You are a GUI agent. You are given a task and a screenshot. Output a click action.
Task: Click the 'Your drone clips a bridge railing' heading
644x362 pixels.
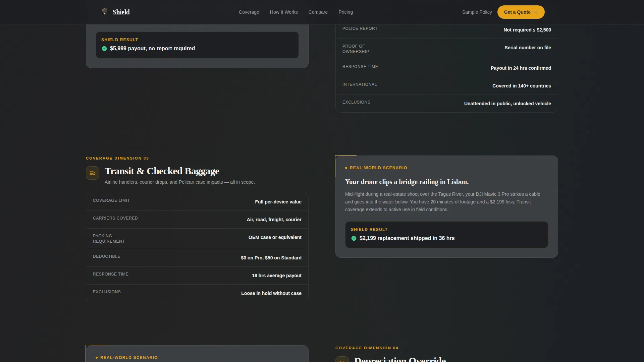[x=407, y=182]
